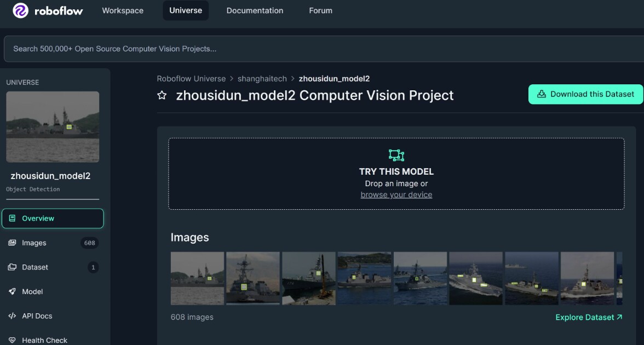Click Download this Dataset button
644x345 pixels.
point(586,94)
